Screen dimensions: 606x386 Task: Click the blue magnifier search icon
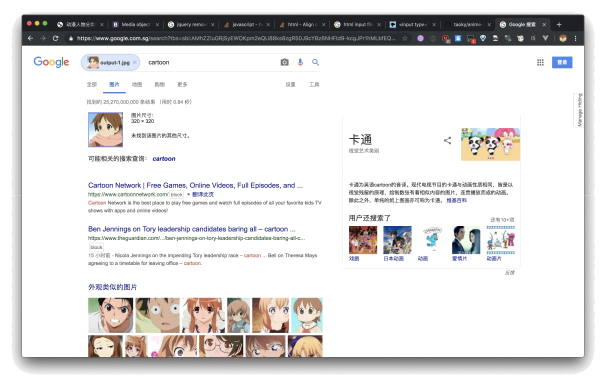pos(315,62)
